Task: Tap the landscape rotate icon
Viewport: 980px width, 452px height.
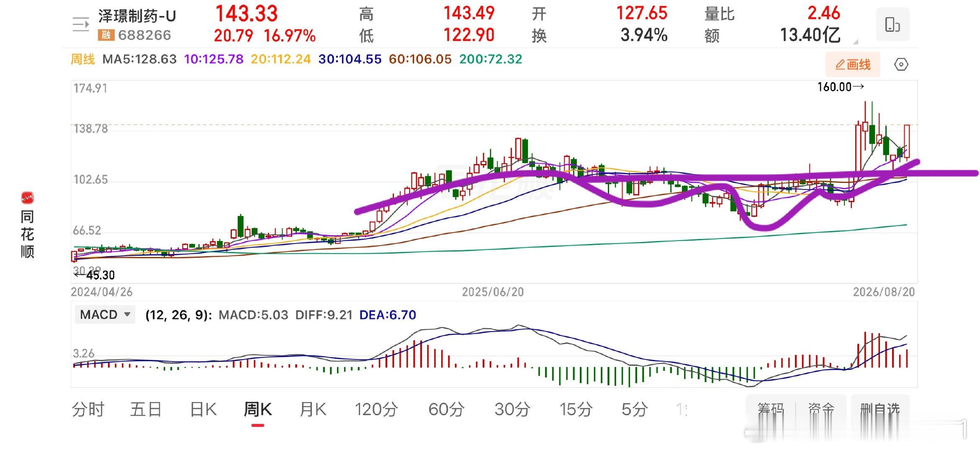Action: pyautogui.click(x=893, y=24)
